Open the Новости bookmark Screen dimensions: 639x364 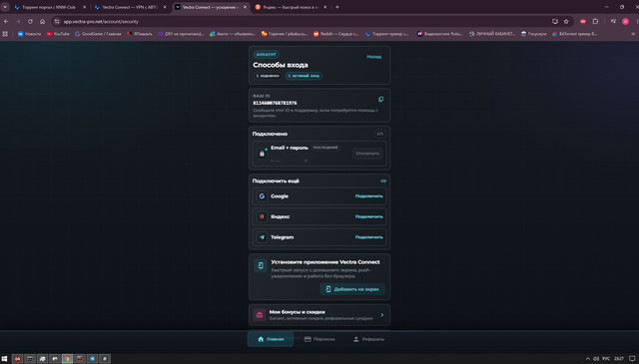click(29, 34)
